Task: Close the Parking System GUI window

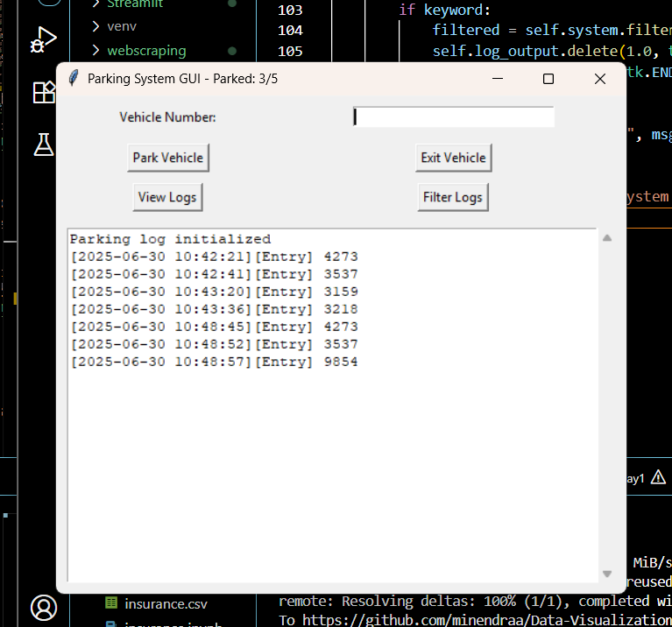Action: [x=600, y=79]
